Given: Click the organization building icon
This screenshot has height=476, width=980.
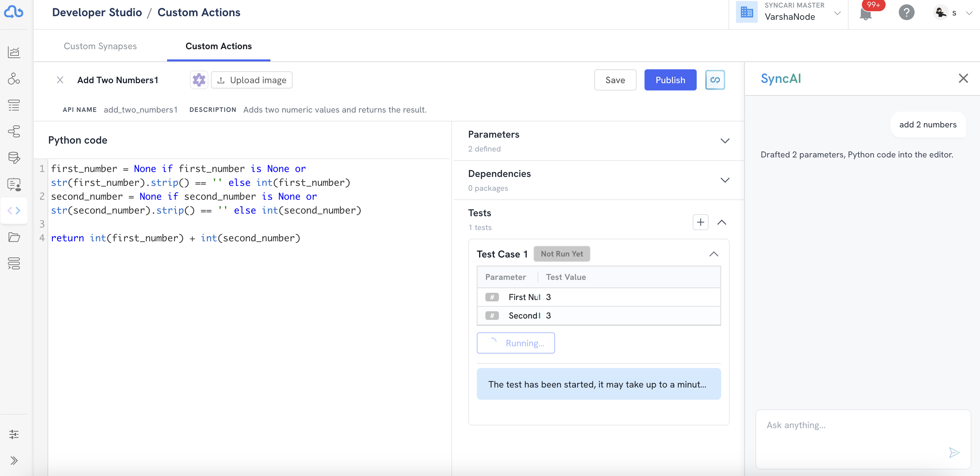Looking at the screenshot, I should 747,12.
